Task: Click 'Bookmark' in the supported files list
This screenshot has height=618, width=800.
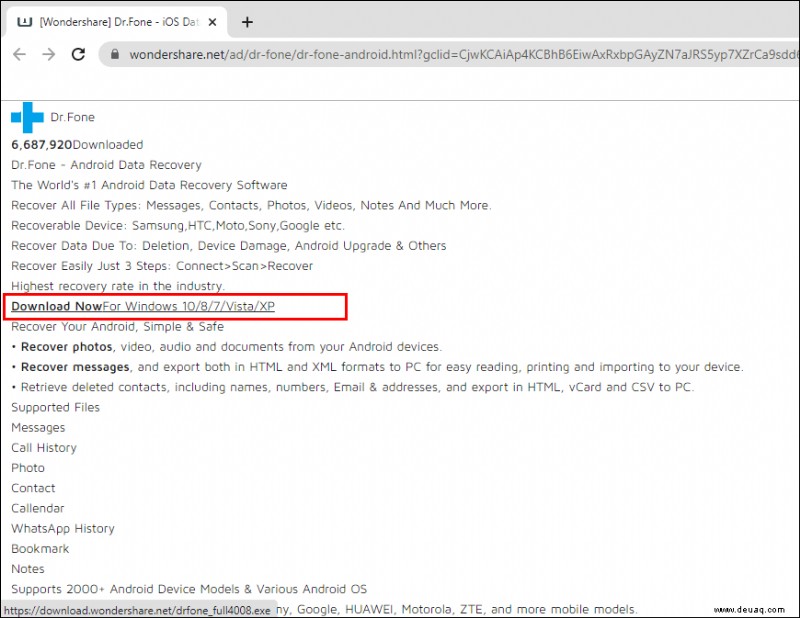Action: [40, 549]
